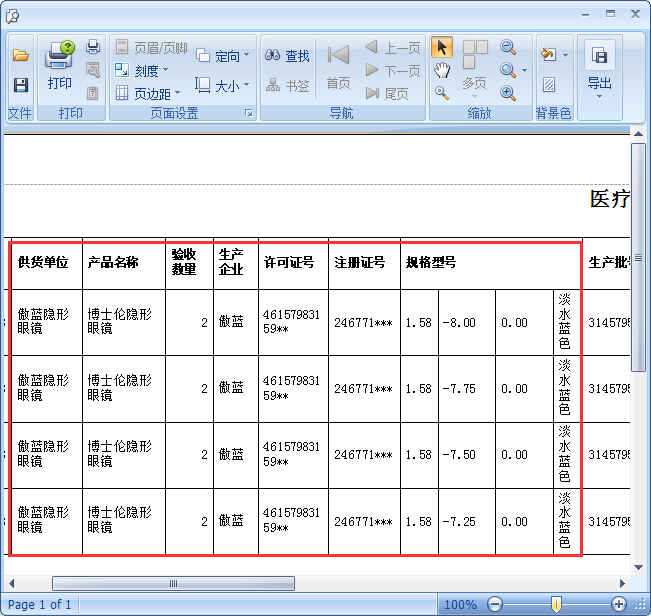Expand the 定向 orientation dropdown

222,56
